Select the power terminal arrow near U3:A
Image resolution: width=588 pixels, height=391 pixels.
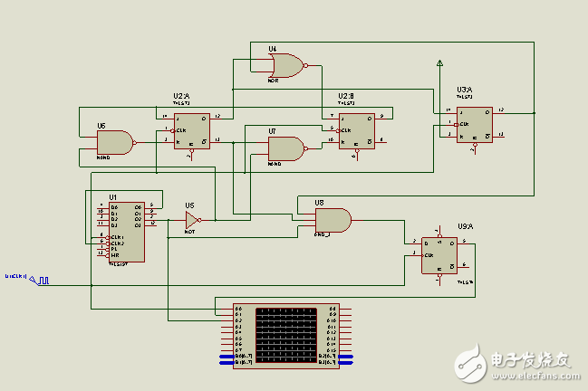click(x=439, y=63)
